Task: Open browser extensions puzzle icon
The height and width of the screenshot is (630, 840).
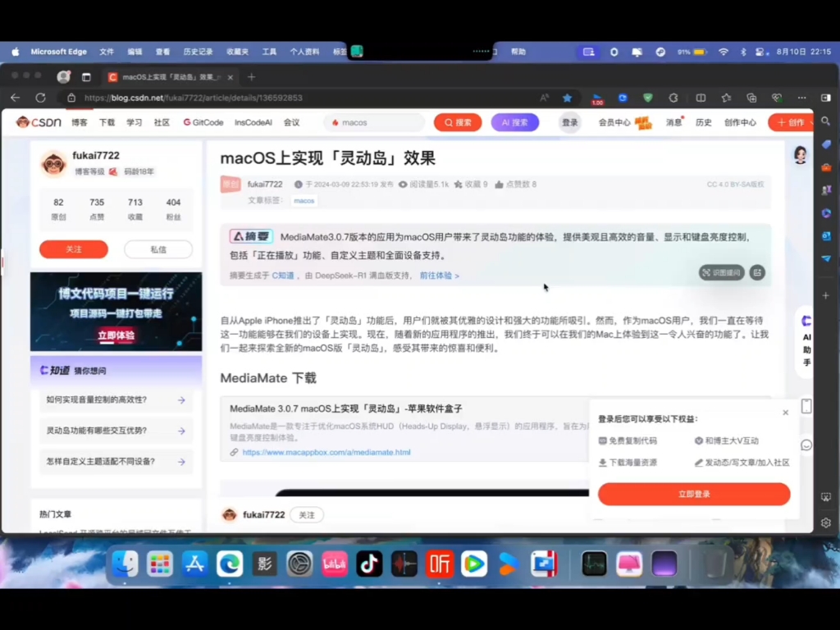Action: (673, 98)
